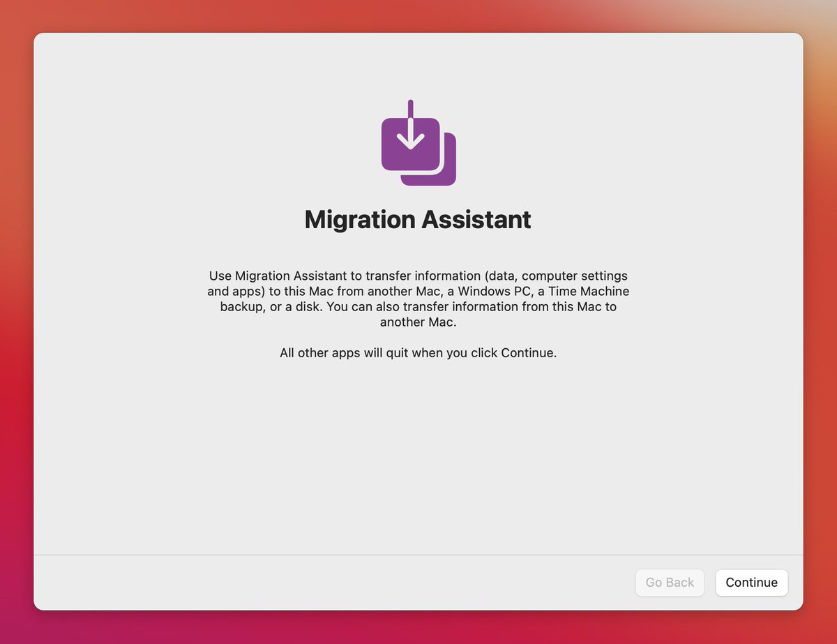Click the dimmed Go Back button
This screenshot has height=644, width=837.
670,583
